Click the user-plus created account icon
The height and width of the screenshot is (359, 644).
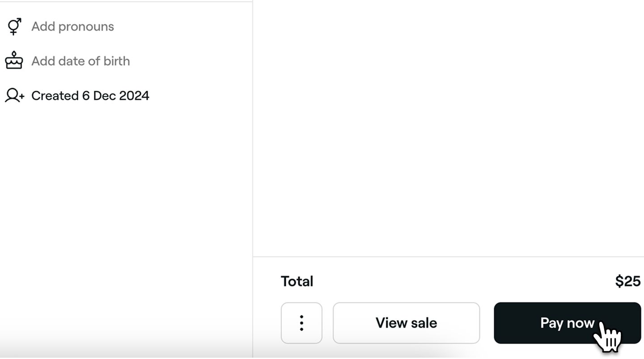click(14, 96)
